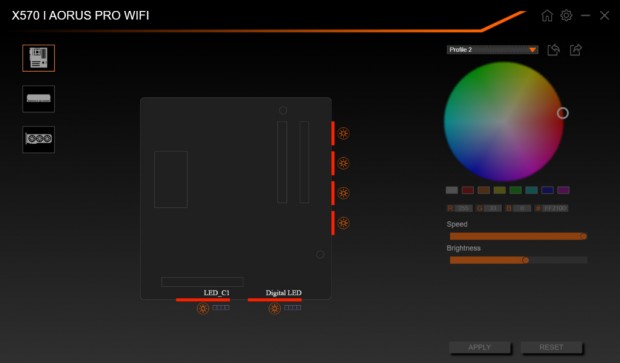This screenshot has width=620, height=363.
Task: Pick the cyan color swatch
Action: pyautogui.click(x=531, y=190)
